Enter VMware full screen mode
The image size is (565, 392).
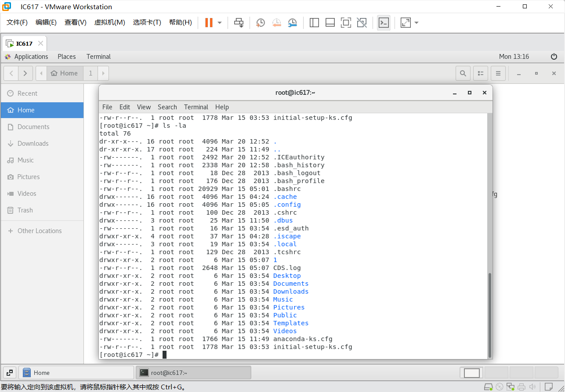346,22
